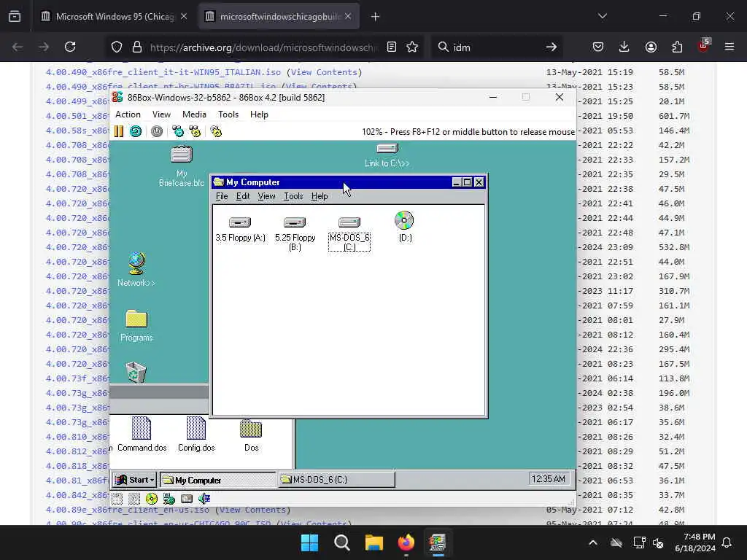Open the Chicago Start menu button

click(x=135, y=480)
